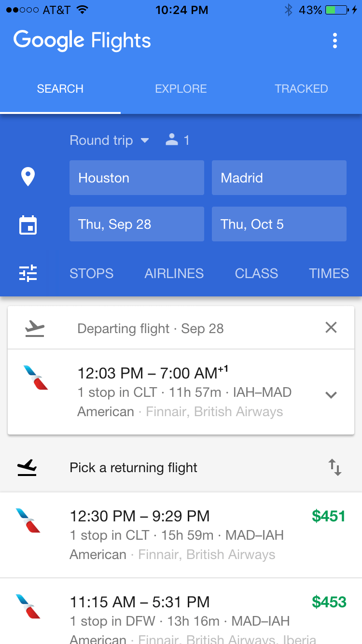Open the Stops filter

(x=92, y=273)
